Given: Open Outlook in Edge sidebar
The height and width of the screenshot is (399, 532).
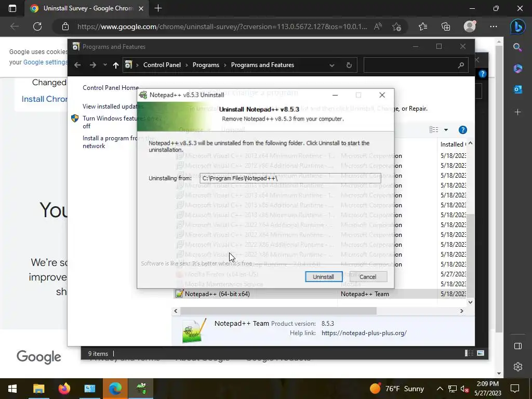Looking at the screenshot, I should point(518,89).
